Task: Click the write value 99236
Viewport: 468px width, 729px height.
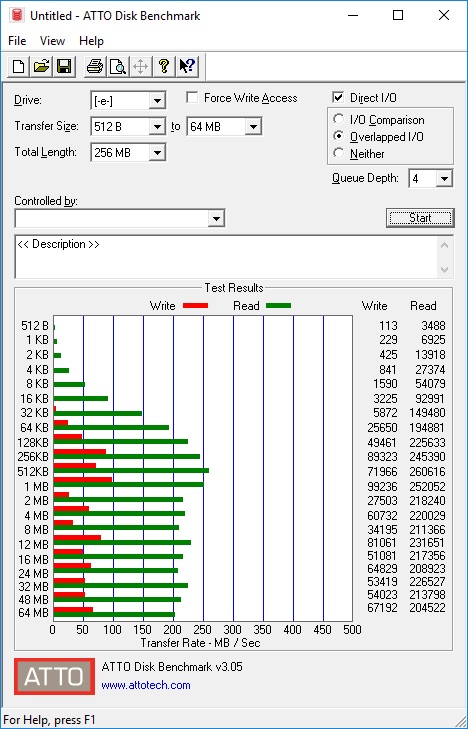Action: (x=382, y=486)
